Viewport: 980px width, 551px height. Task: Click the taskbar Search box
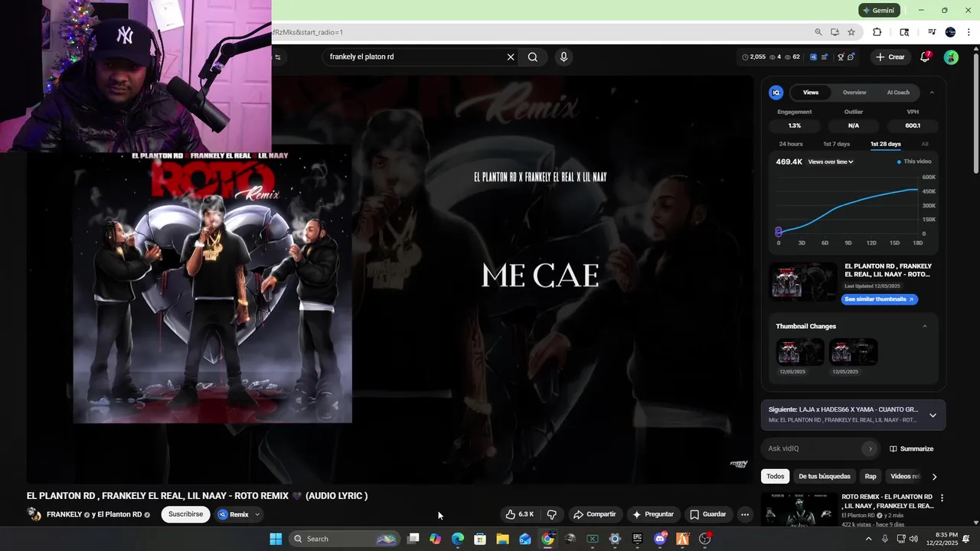coord(345,539)
